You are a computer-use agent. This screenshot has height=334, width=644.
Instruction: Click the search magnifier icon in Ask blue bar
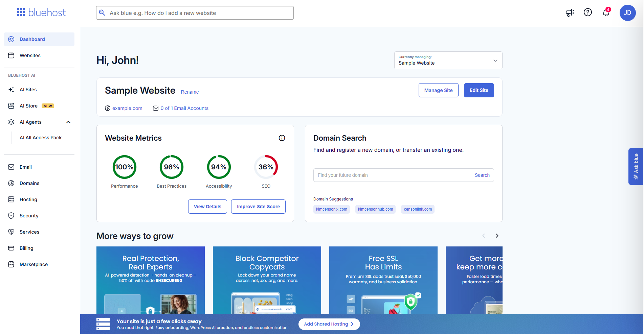(x=102, y=13)
